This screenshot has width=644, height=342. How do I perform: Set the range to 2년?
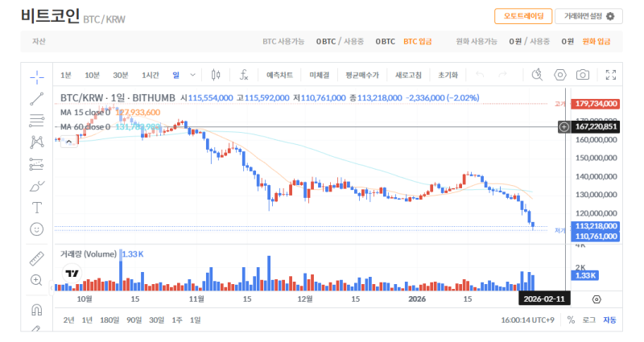click(68, 319)
